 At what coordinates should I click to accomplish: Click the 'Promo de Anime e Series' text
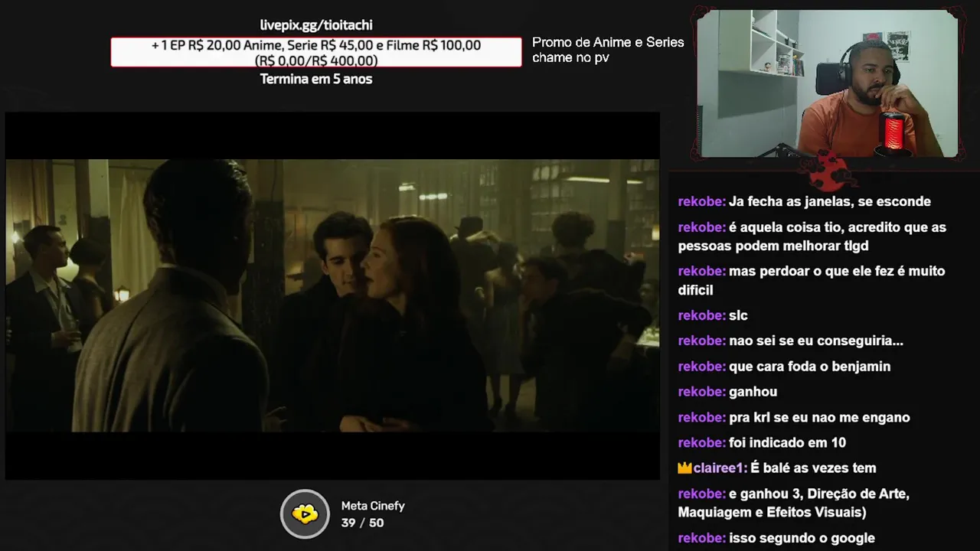608,42
